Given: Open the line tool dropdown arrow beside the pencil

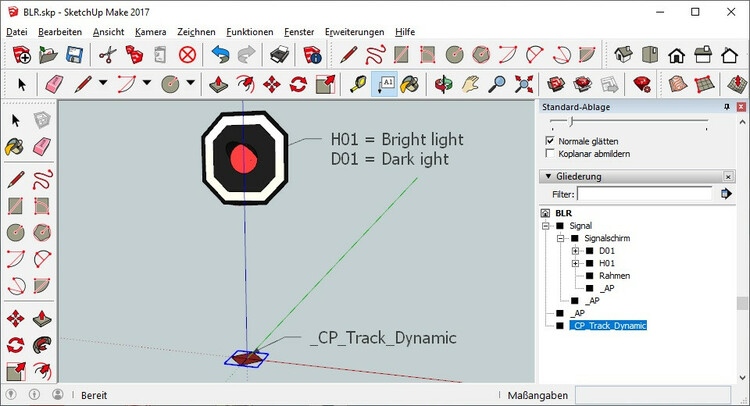Looking at the screenshot, I should coord(103,83).
